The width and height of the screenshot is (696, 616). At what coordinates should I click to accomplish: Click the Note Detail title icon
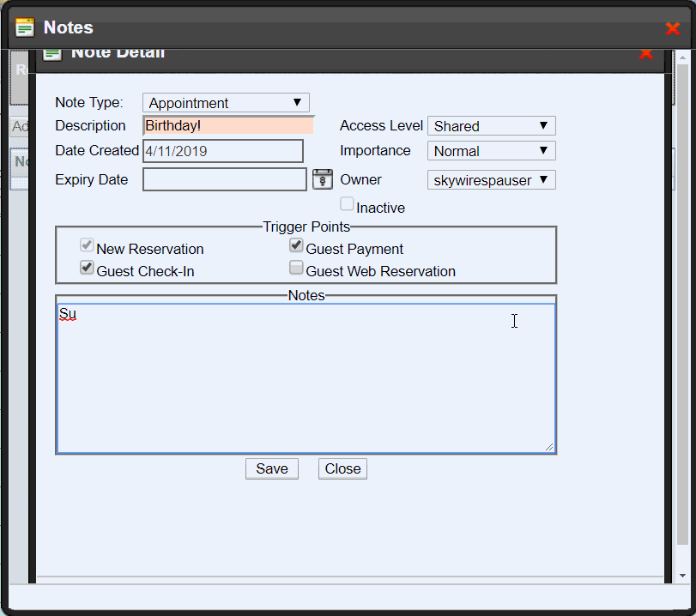click(x=52, y=54)
